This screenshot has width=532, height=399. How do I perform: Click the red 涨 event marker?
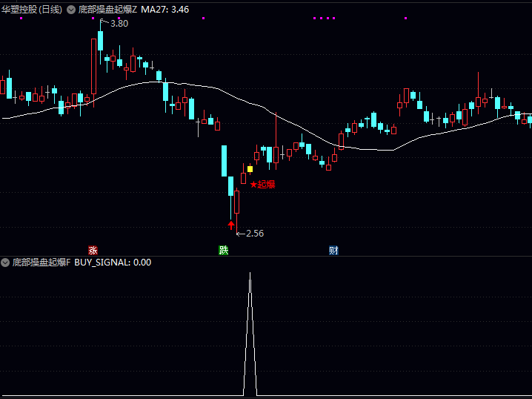pyautogui.click(x=93, y=250)
